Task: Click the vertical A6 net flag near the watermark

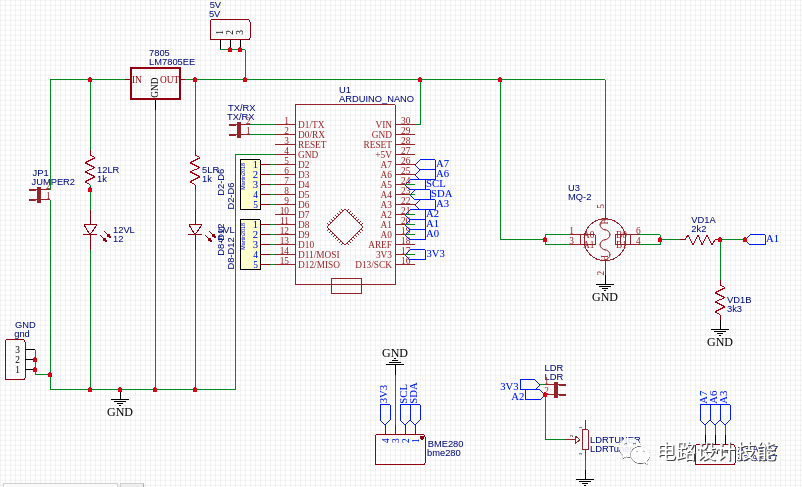Action: point(715,415)
